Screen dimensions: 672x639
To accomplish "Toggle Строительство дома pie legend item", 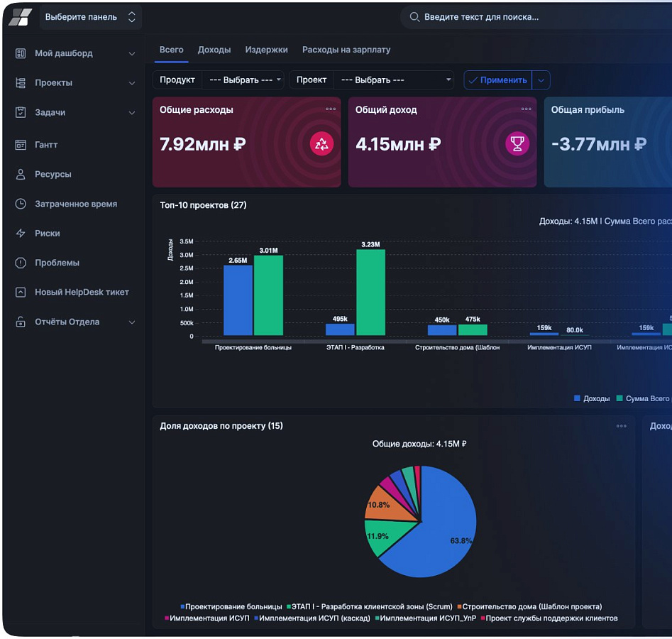I will [x=529, y=606].
